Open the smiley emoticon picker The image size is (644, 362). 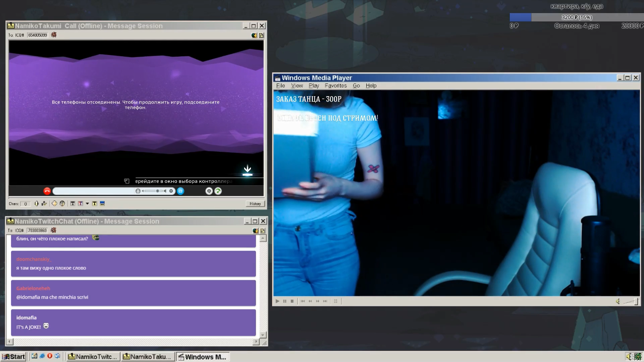(x=54, y=203)
